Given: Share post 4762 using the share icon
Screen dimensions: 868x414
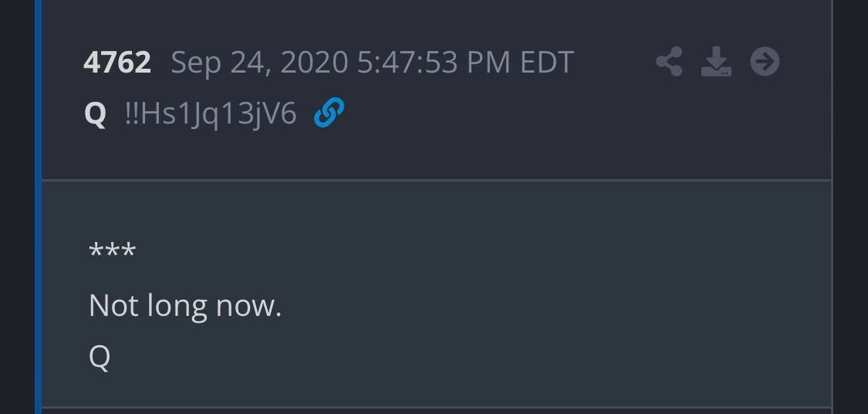Looking at the screenshot, I should [669, 62].
